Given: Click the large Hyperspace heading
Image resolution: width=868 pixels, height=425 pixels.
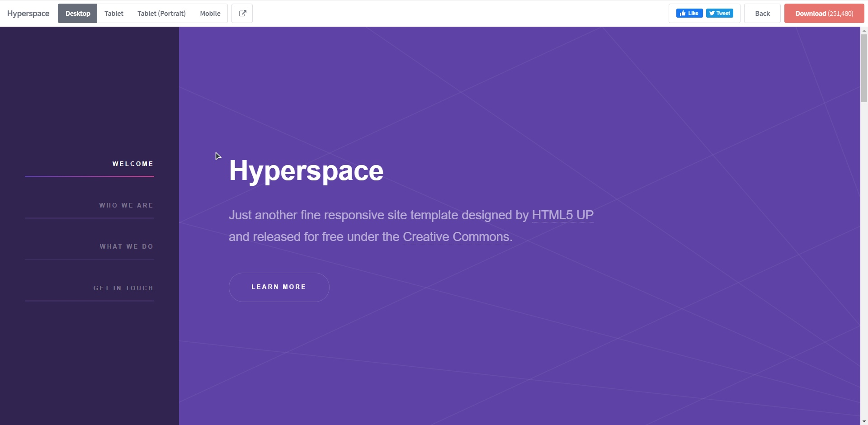Looking at the screenshot, I should tap(306, 171).
